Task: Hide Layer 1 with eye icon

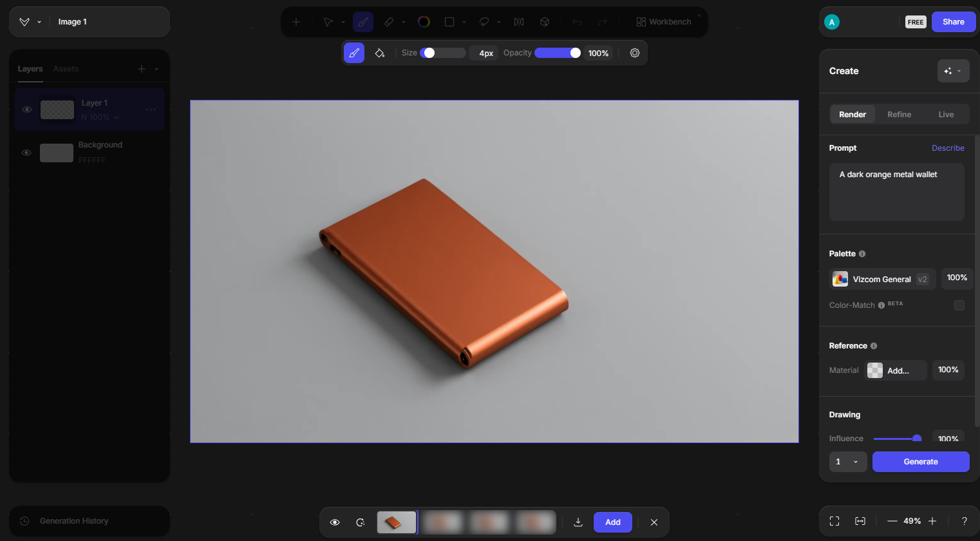Action: point(27,109)
